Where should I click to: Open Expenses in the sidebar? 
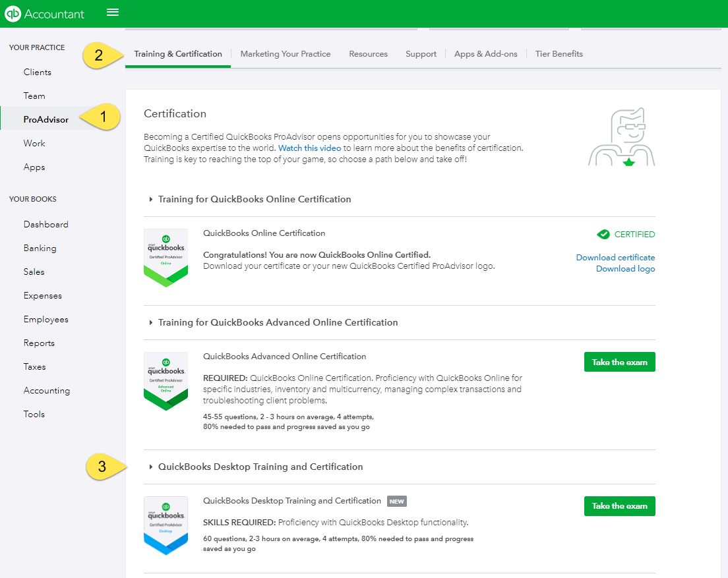[43, 295]
